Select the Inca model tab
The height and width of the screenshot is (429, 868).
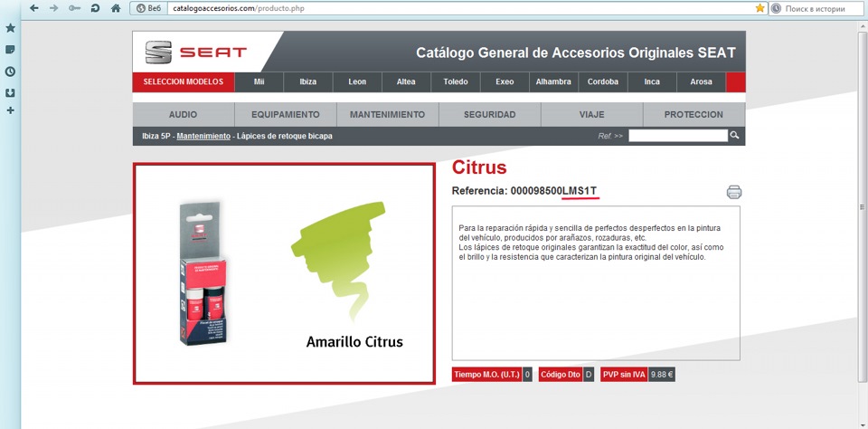652,82
